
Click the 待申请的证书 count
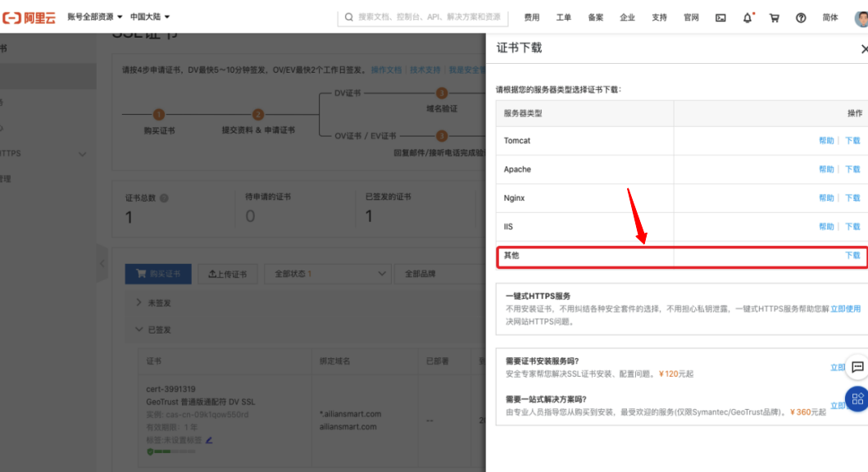[250, 216]
